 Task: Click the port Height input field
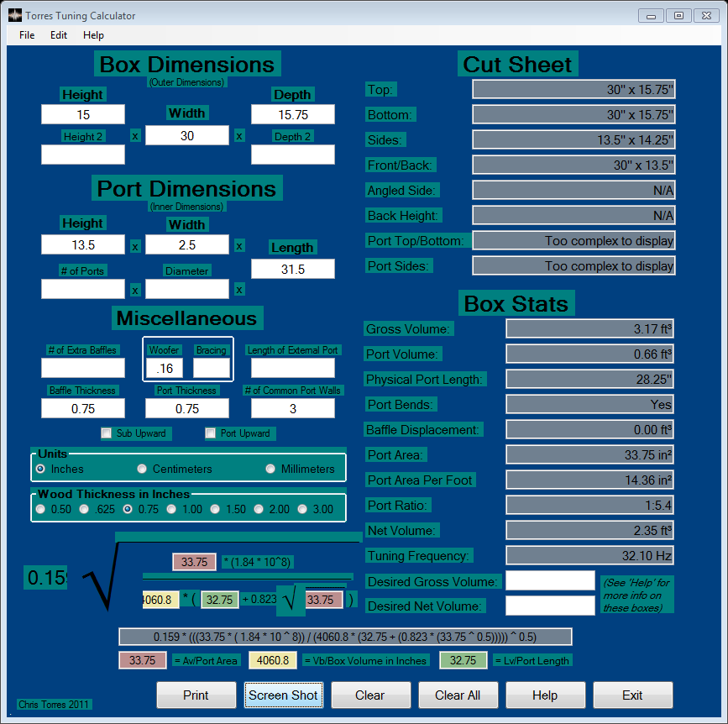point(83,244)
